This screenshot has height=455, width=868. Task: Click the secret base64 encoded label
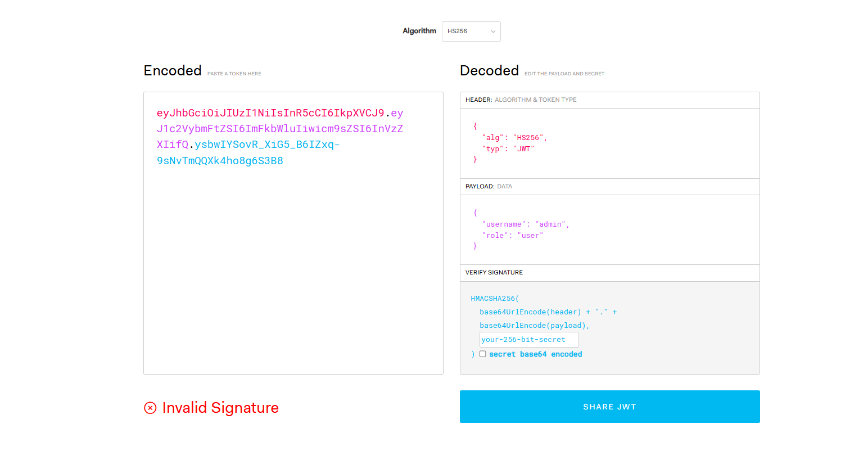(536, 354)
